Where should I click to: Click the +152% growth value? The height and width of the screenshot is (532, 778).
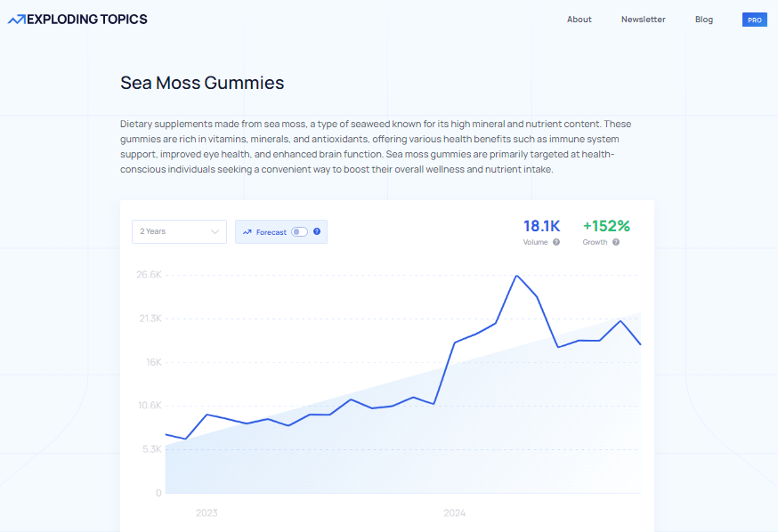point(606,226)
